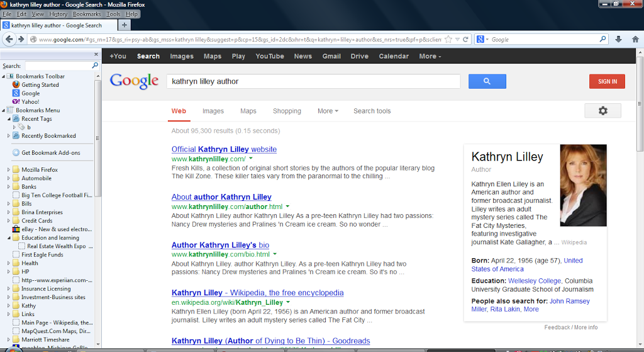Open Gmail in the black Google bar
The image size is (644, 352).
(x=331, y=56)
